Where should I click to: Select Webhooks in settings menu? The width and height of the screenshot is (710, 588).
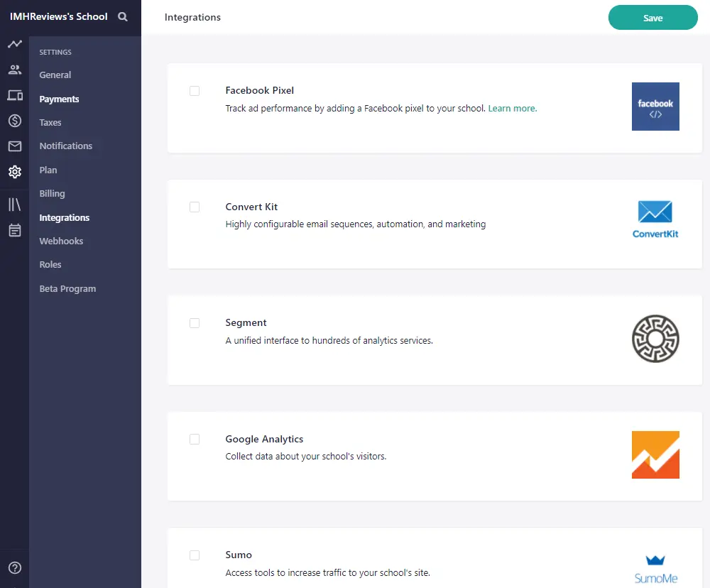click(61, 241)
